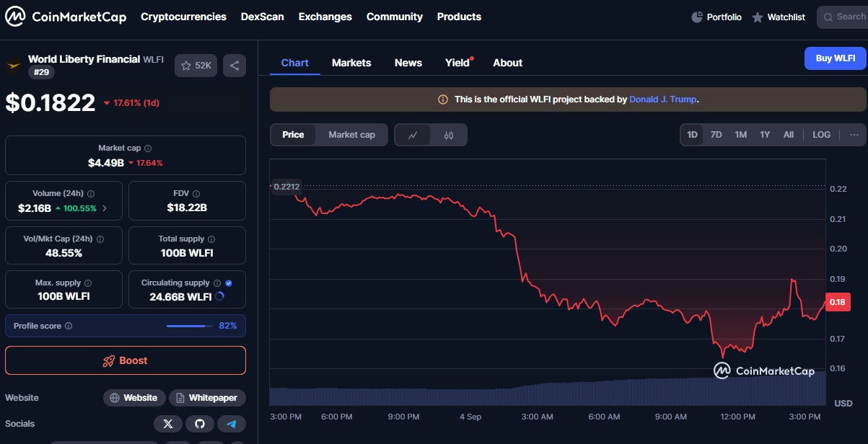Switch to the Markets tab
Screen dimensions: 868x444
351,63
